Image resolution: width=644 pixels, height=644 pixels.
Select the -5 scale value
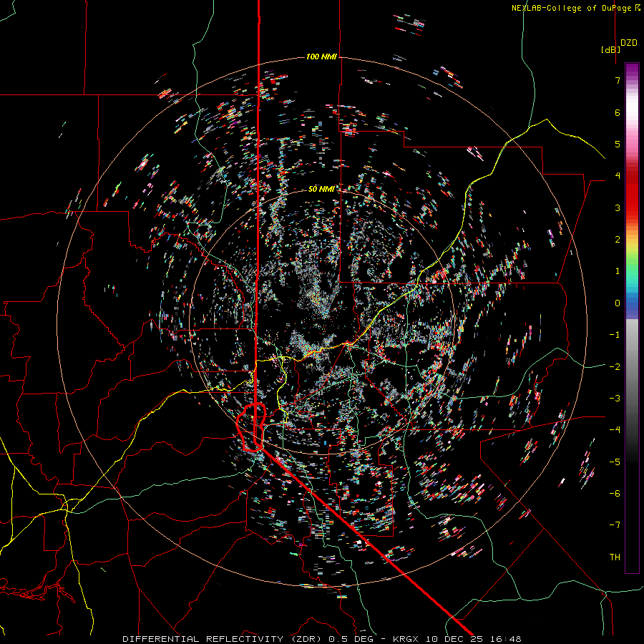coord(615,462)
